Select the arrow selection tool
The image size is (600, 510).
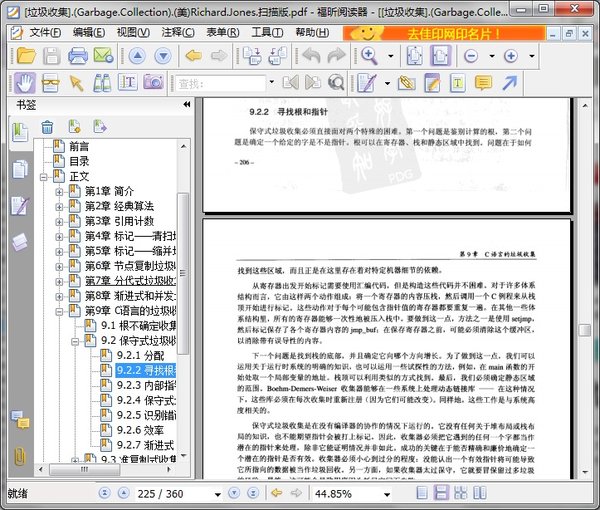(77, 83)
